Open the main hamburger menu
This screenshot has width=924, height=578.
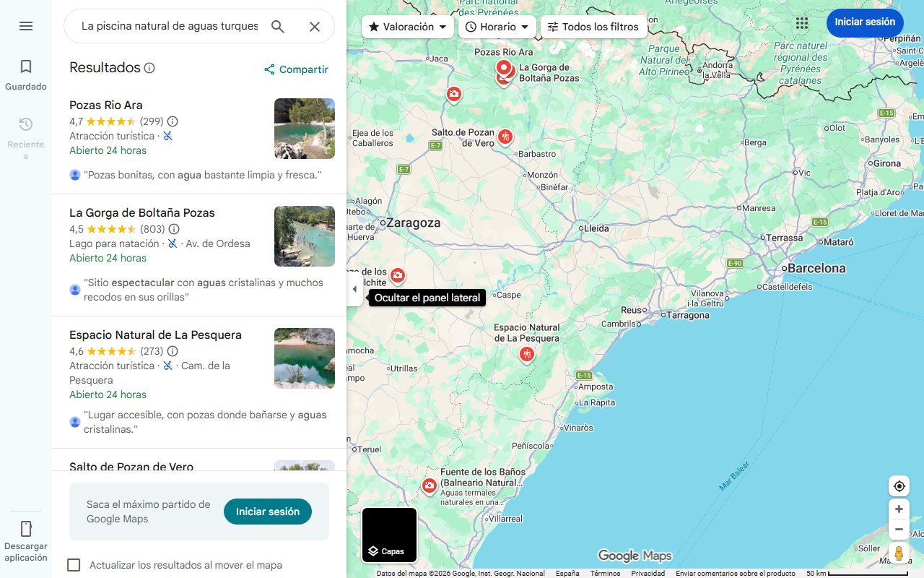[26, 26]
